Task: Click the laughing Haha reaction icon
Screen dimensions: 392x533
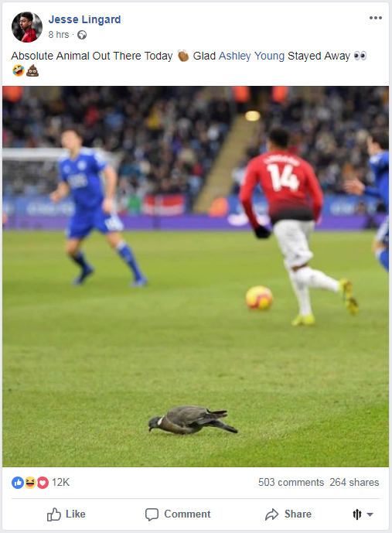Action: 30,483
